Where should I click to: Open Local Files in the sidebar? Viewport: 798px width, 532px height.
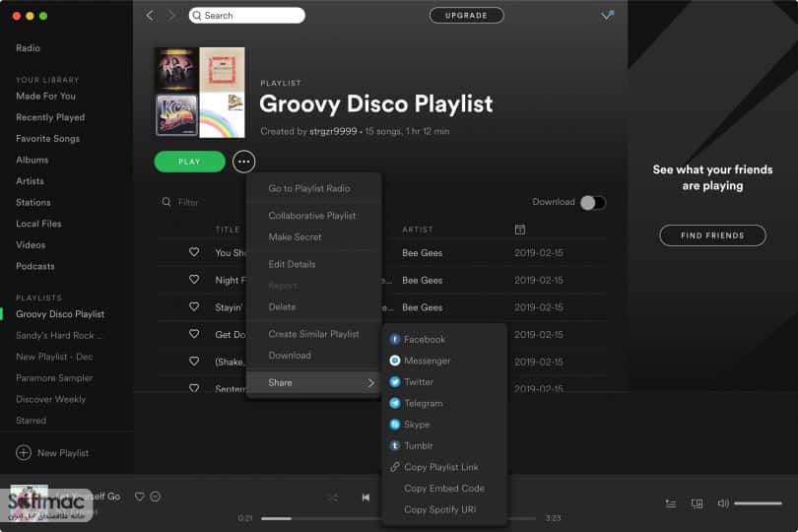[x=38, y=224]
